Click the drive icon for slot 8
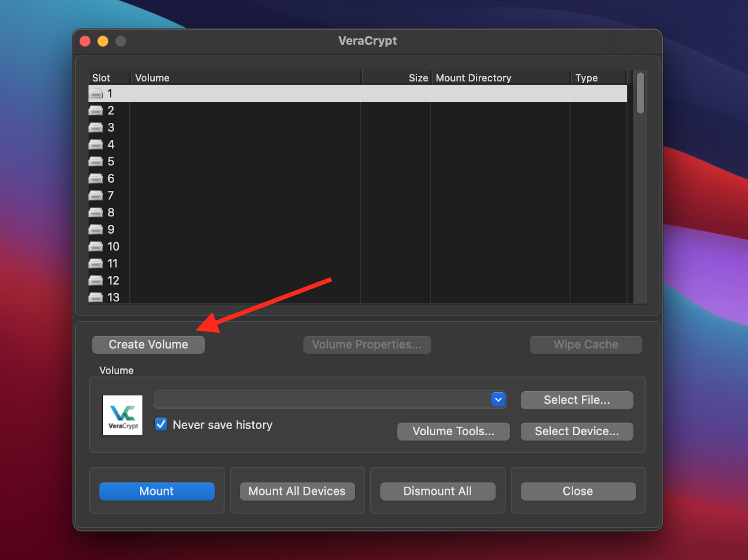Screen dimensions: 748x560 [x=96, y=213]
